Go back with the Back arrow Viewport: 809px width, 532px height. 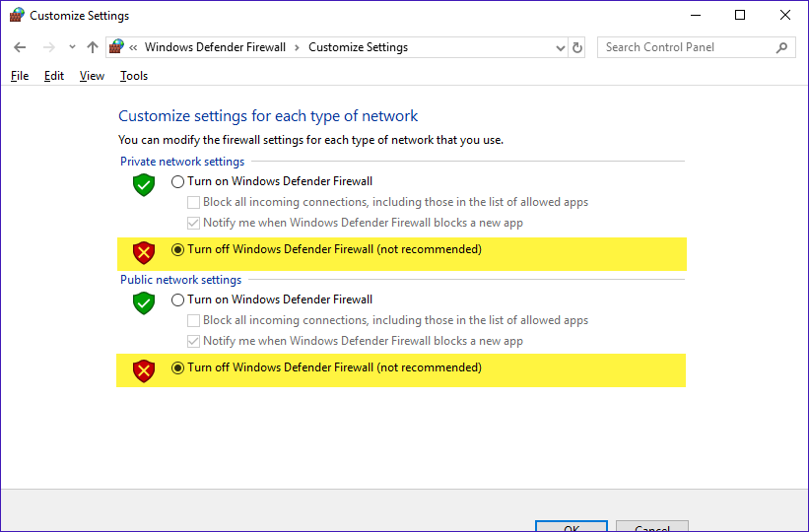[x=20, y=47]
